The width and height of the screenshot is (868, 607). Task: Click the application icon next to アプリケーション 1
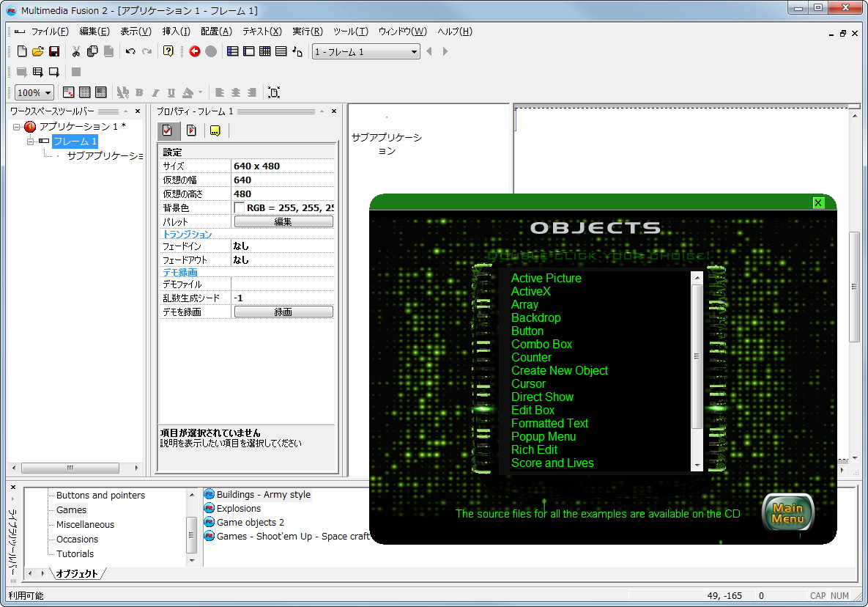point(31,127)
